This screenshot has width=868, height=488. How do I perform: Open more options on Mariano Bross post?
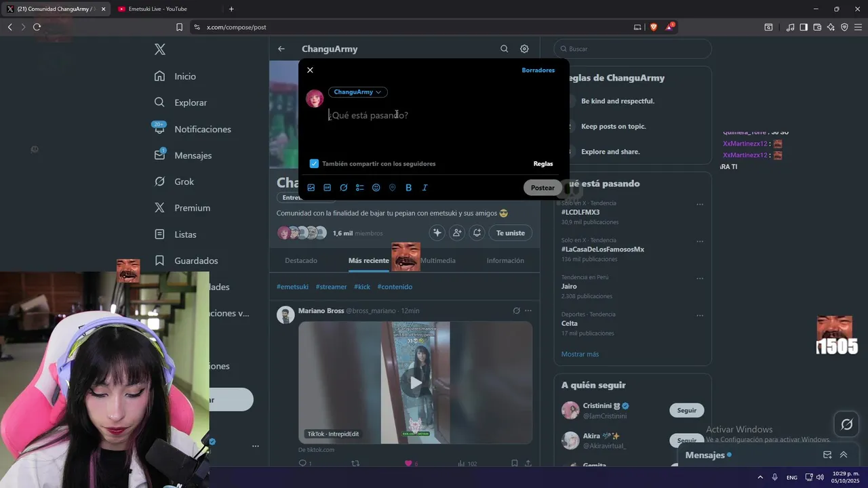point(528,311)
